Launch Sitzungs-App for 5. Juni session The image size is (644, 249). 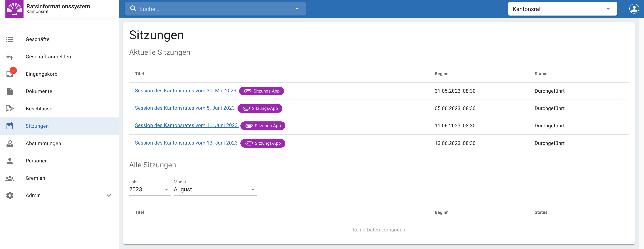pyautogui.click(x=260, y=108)
